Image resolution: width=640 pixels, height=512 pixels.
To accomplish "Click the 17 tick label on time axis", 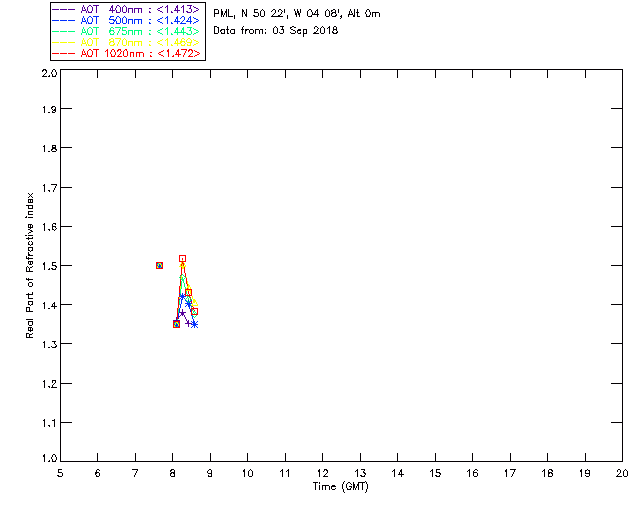I will click(x=510, y=473).
